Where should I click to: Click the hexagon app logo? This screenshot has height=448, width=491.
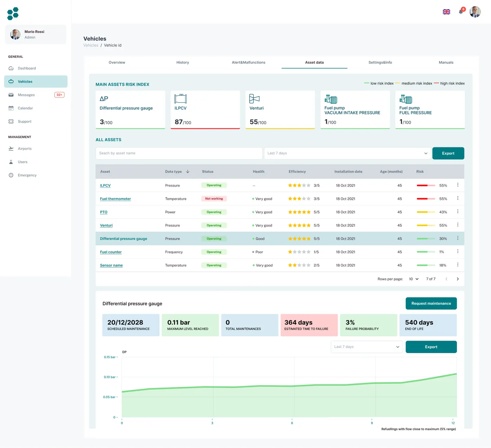[13, 13]
